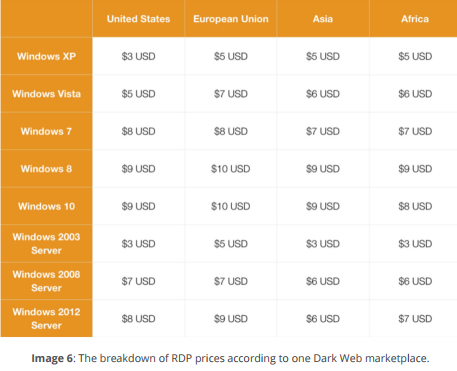Click the Asia column header
This screenshot has width=457, height=371.
[x=323, y=19]
